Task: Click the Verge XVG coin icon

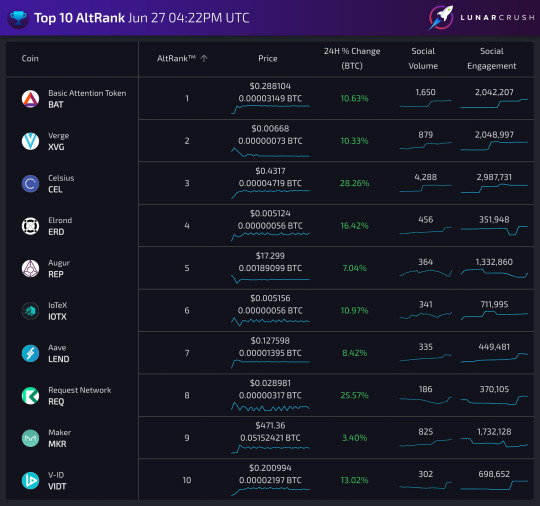Action: [x=30, y=141]
